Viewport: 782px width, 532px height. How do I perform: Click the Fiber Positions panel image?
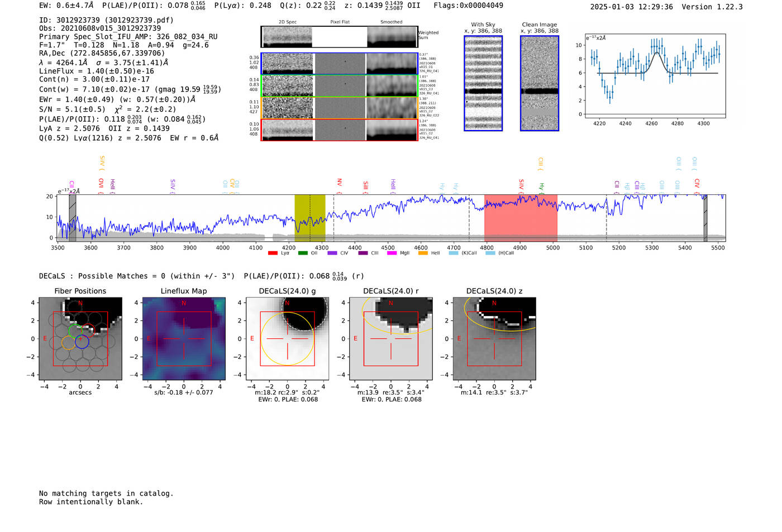[x=80, y=339]
